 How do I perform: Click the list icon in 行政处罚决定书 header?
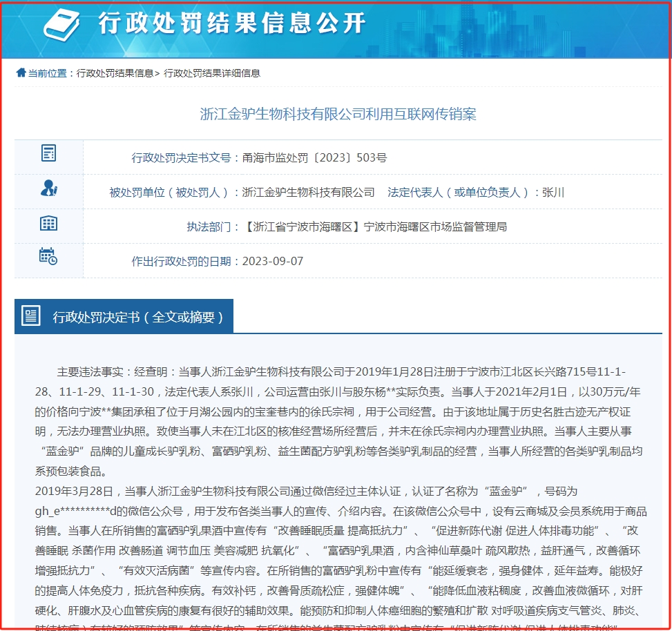[x=31, y=316]
